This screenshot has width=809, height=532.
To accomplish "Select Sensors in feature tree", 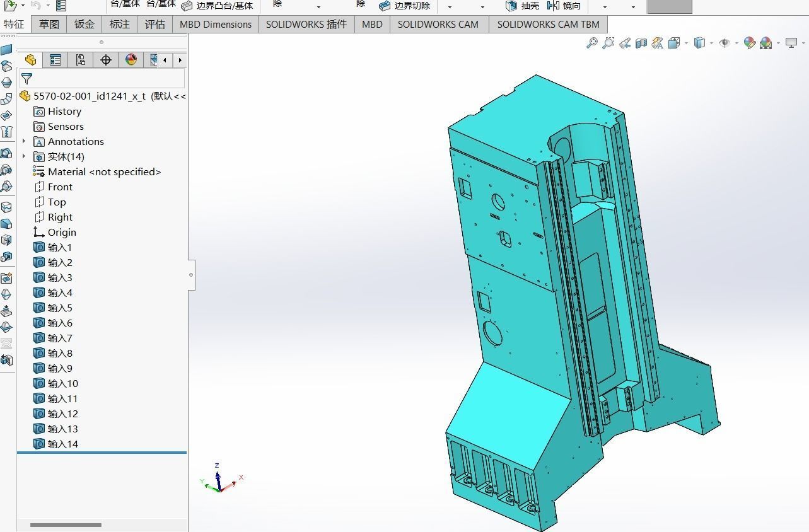I will (66, 126).
